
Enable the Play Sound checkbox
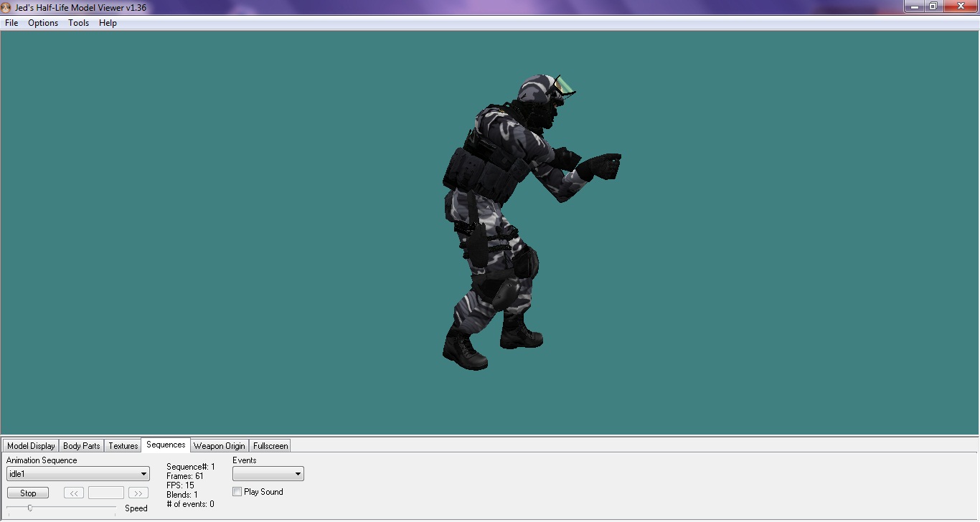(x=237, y=492)
